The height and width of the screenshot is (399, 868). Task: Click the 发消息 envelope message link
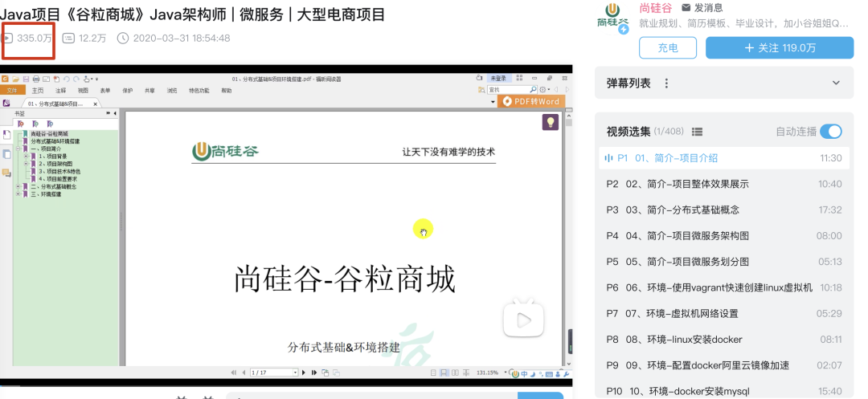tap(702, 8)
